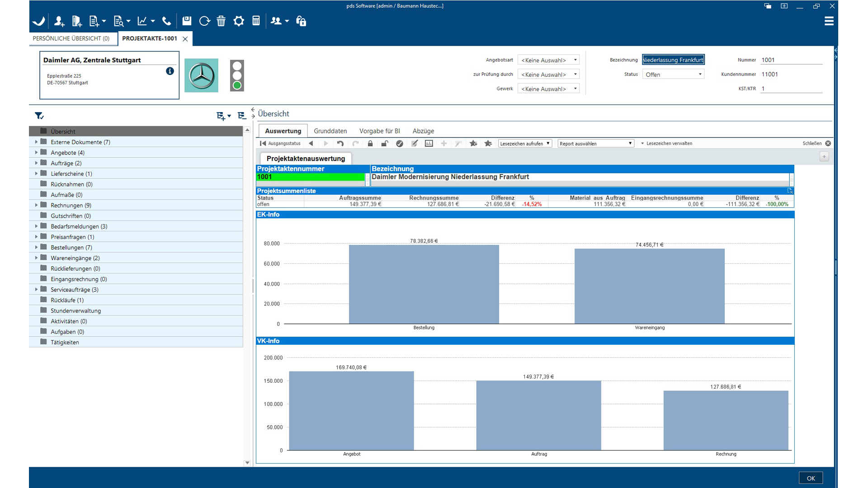Expand the Rechnungen (9) tree node
The image size is (868, 488).
(36, 205)
